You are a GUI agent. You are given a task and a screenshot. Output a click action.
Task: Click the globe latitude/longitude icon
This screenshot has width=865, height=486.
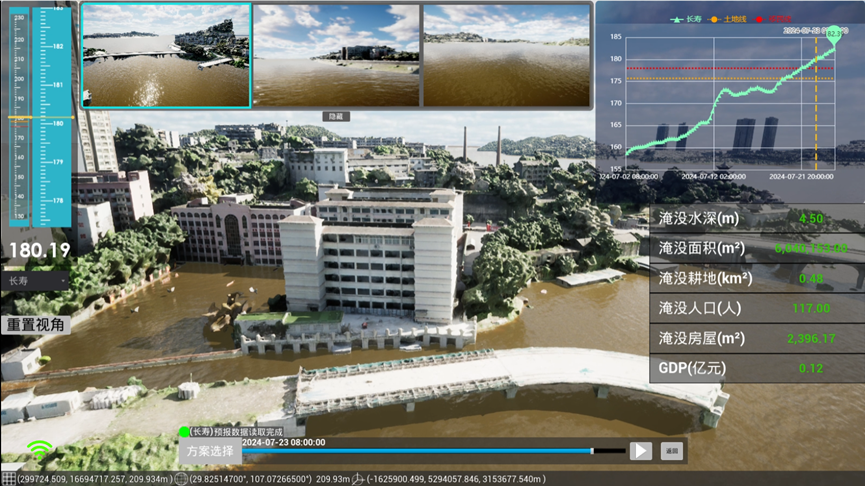point(182,478)
